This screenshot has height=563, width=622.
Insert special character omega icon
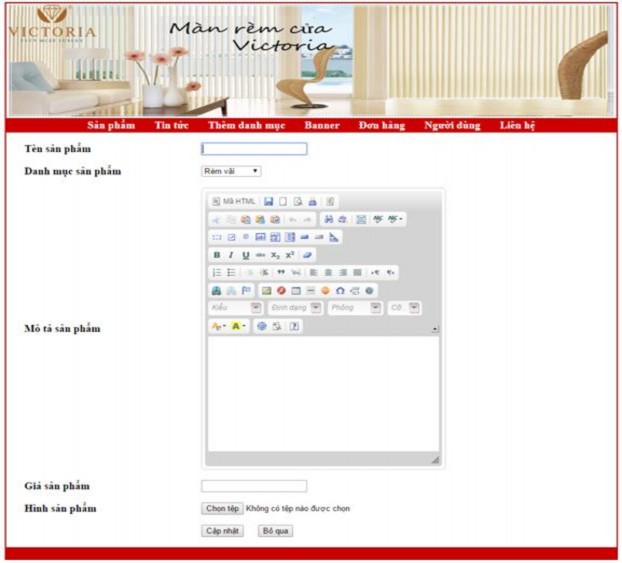point(340,290)
